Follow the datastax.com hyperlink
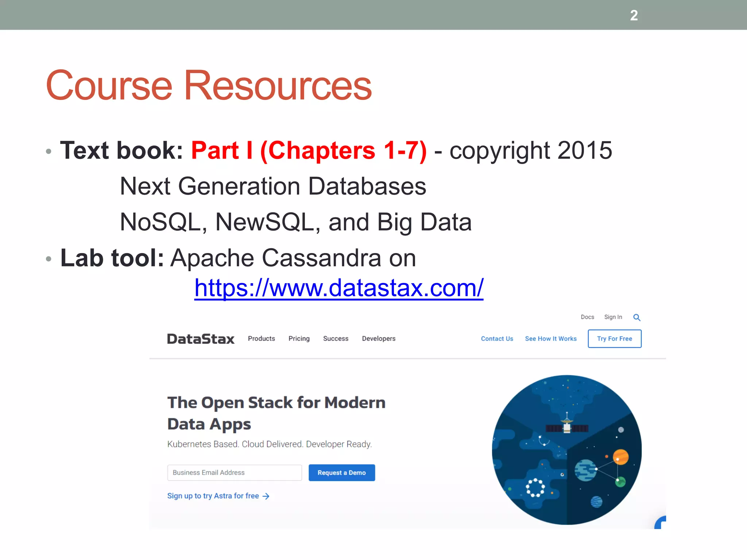The image size is (747, 560). (338, 288)
